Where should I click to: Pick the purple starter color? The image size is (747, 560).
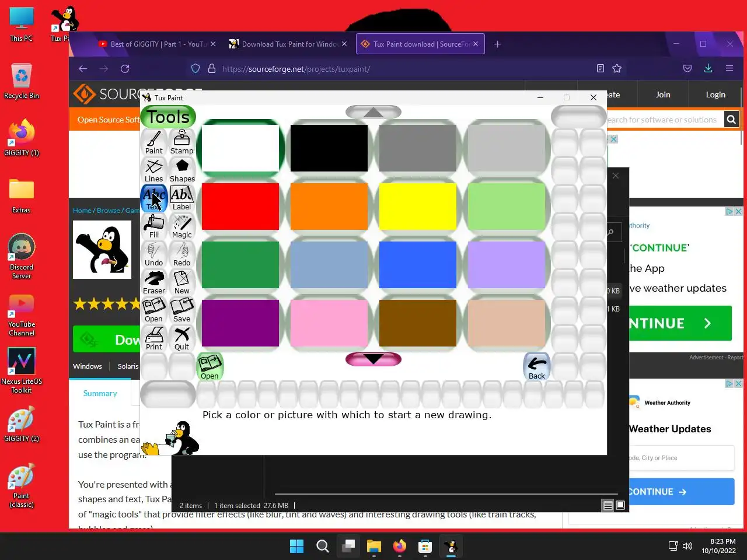click(240, 323)
